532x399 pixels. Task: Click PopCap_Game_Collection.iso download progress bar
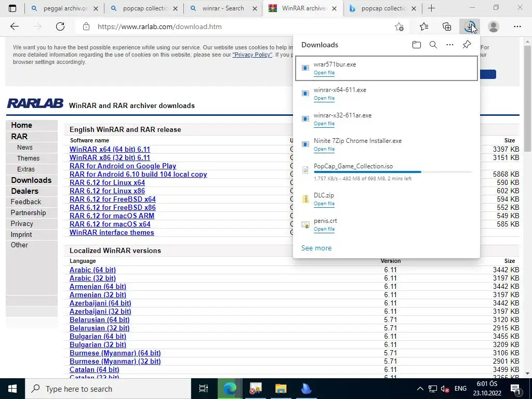[x=392, y=172]
